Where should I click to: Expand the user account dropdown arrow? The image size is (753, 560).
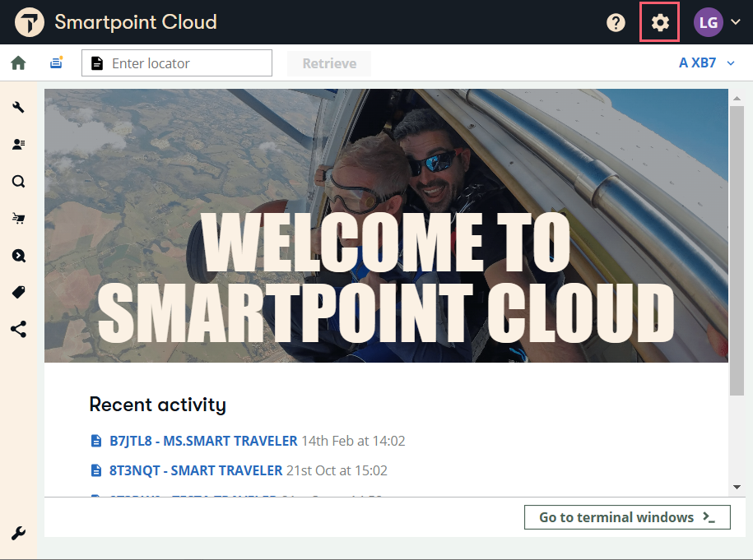[x=735, y=21]
